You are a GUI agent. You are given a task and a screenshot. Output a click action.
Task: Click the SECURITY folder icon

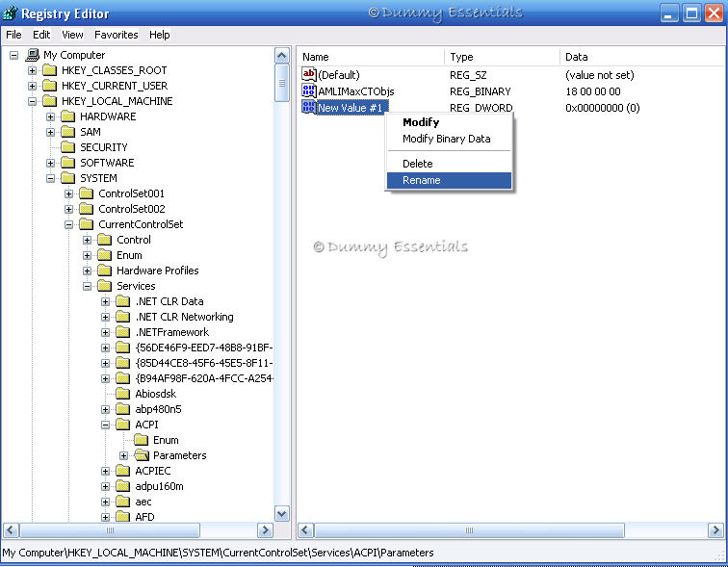[67, 147]
